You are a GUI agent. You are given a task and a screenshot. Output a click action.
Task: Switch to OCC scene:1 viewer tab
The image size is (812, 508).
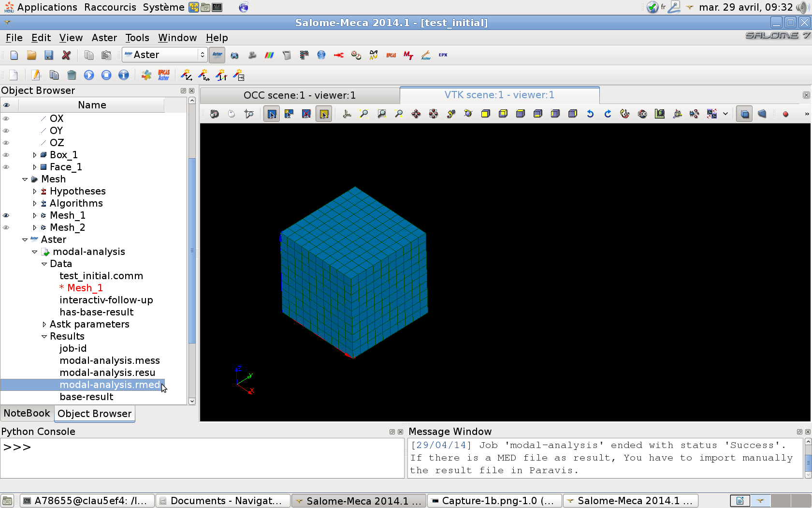click(x=299, y=95)
